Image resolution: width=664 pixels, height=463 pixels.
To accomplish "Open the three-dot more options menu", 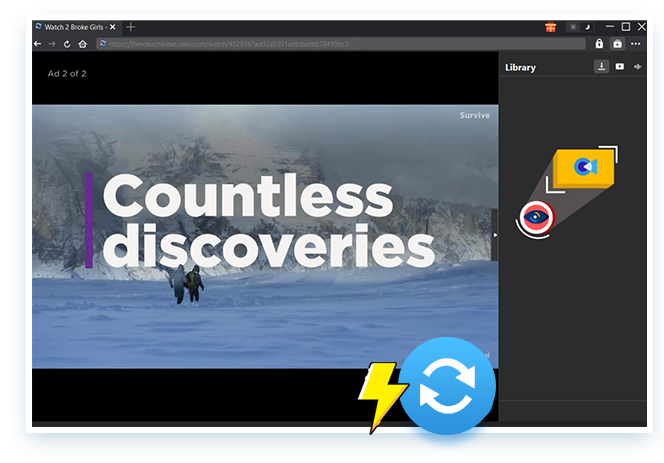I will [636, 43].
